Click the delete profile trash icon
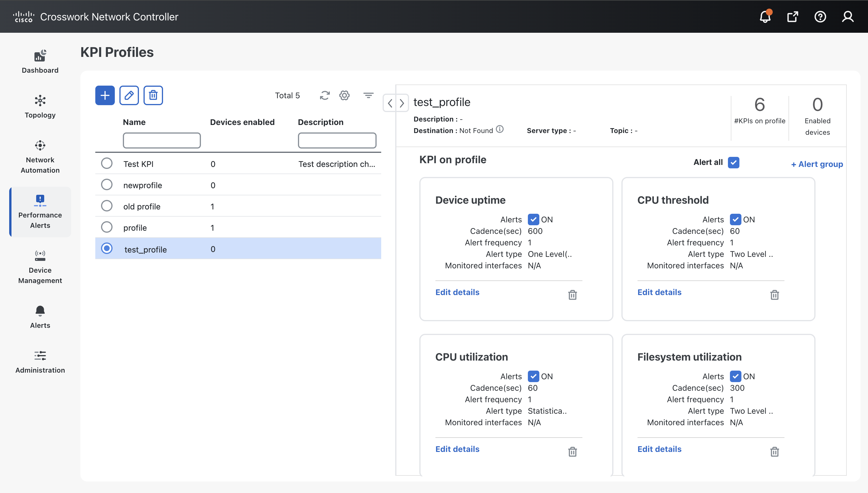The width and height of the screenshot is (868, 493). [x=153, y=95]
